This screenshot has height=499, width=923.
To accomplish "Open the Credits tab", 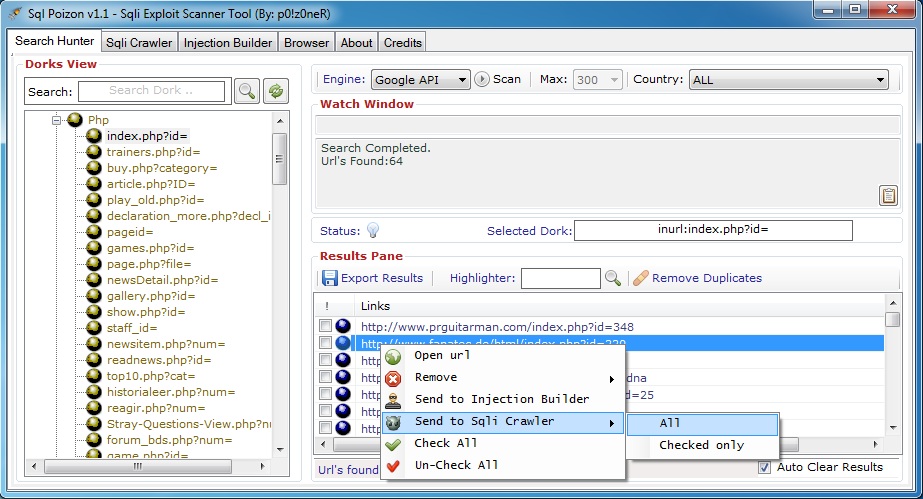I will point(403,42).
